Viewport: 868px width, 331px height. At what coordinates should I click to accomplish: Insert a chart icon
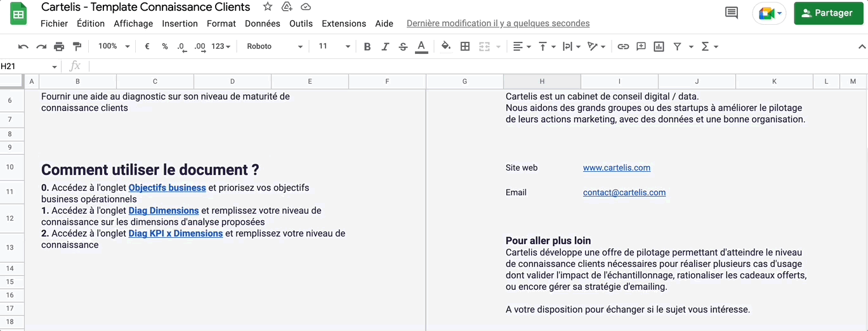[x=659, y=46]
